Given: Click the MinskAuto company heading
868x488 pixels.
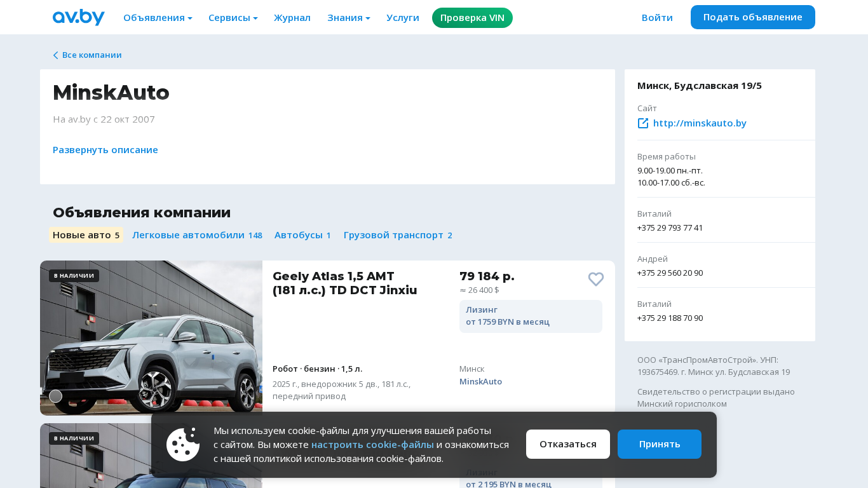Looking at the screenshot, I should pyautogui.click(x=111, y=93).
